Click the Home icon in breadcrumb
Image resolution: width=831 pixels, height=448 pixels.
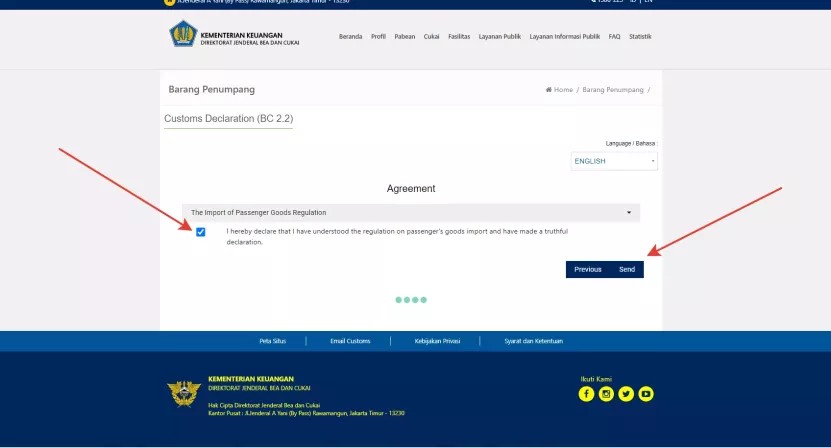(549, 90)
